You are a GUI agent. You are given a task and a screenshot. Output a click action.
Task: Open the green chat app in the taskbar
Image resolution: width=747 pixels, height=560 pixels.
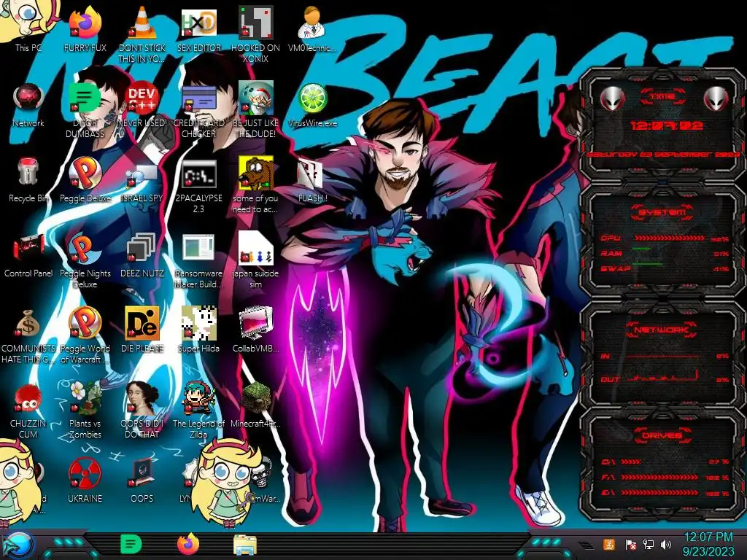[x=131, y=544]
